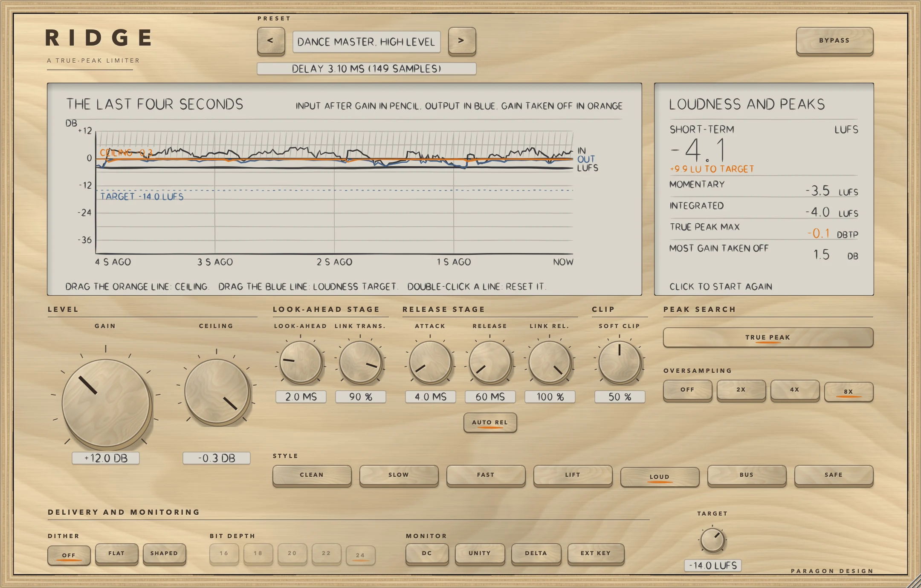Click the Release value field 60 ms
This screenshot has height=588, width=921.
click(x=490, y=397)
